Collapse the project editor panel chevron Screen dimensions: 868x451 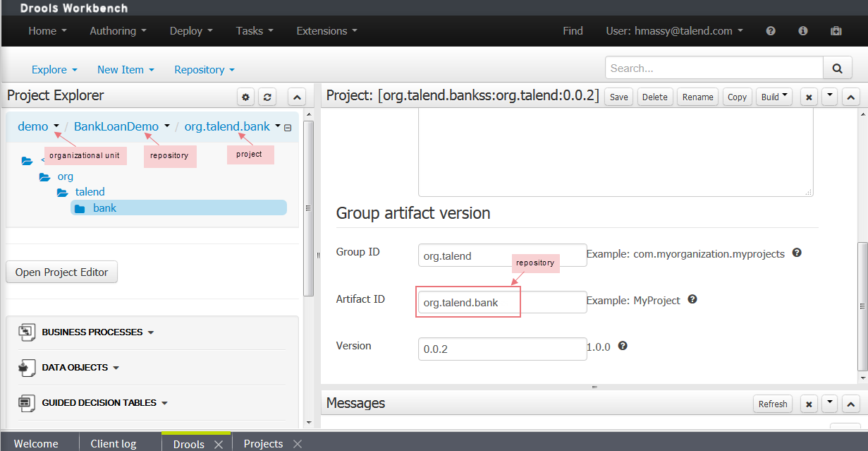pos(851,97)
